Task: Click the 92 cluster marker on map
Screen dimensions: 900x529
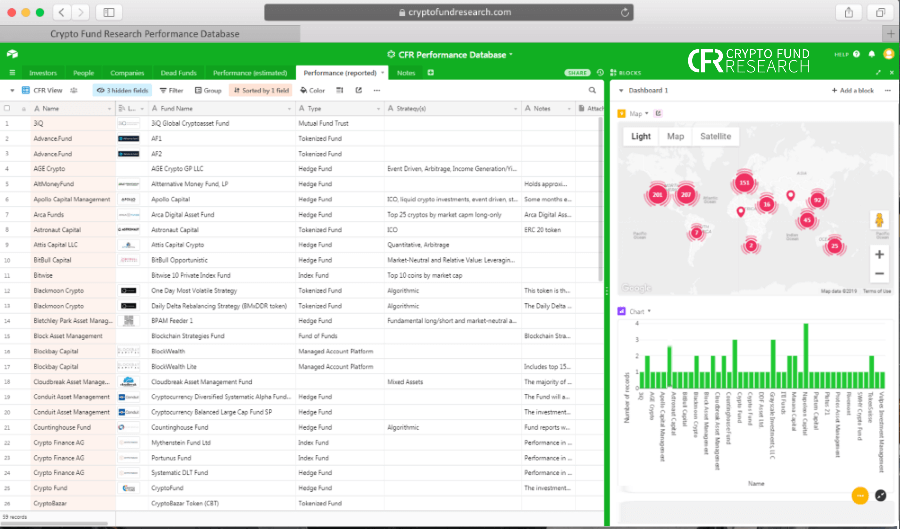Action: coord(817,200)
